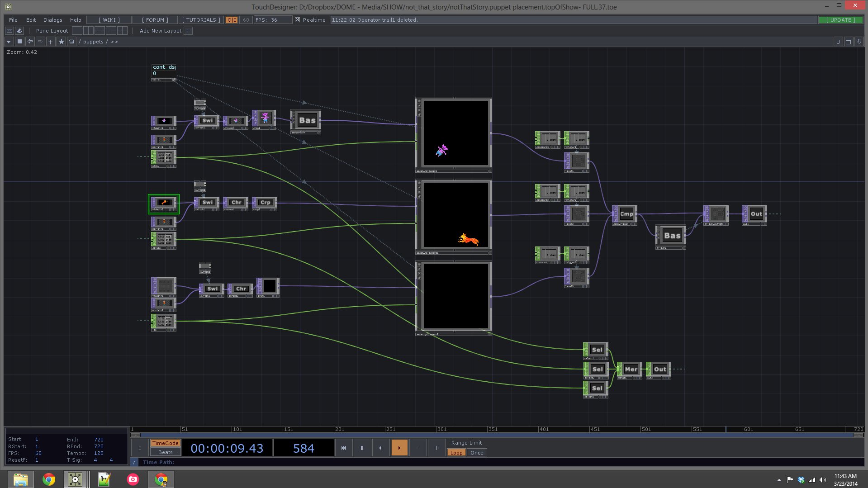
Task: Open the Dialogs menu
Action: [52, 20]
